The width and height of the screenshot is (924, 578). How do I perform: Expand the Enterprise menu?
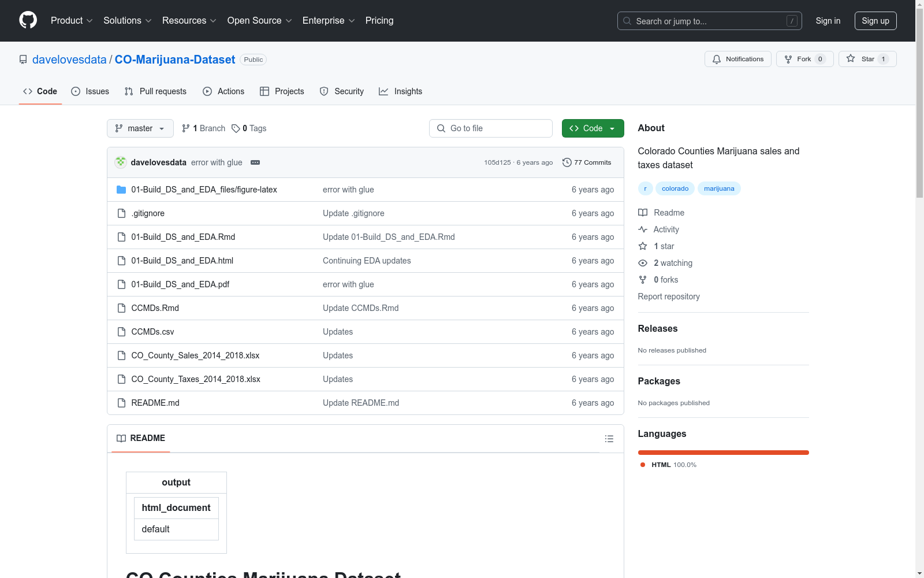tap(329, 21)
